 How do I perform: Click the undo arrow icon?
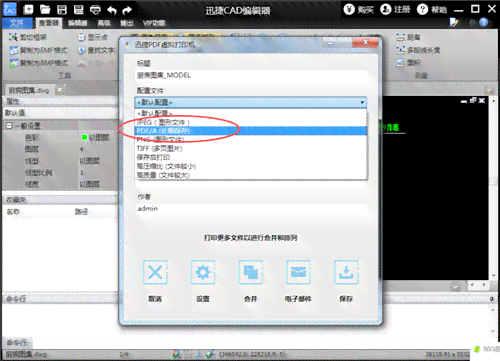[112, 10]
